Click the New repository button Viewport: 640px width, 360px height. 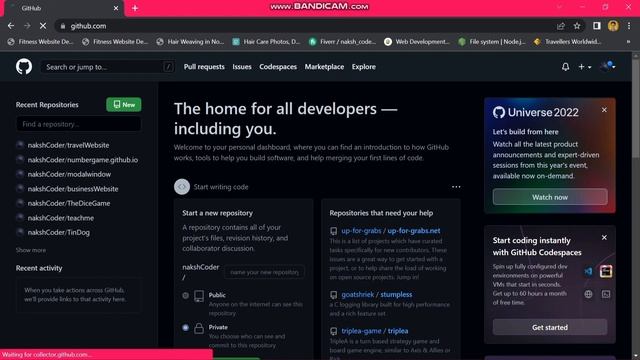click(x=124, y=104)
